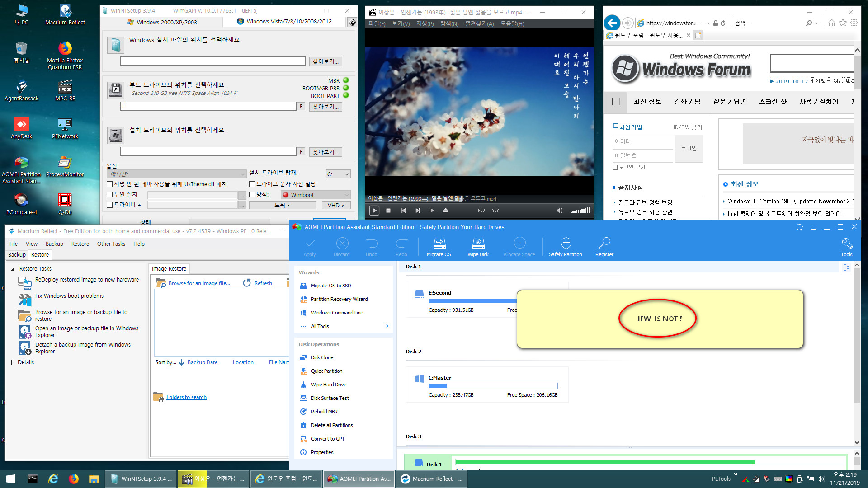868x488 pixels.
Task: Open File Explorer from taskbar
Action: 94,479
